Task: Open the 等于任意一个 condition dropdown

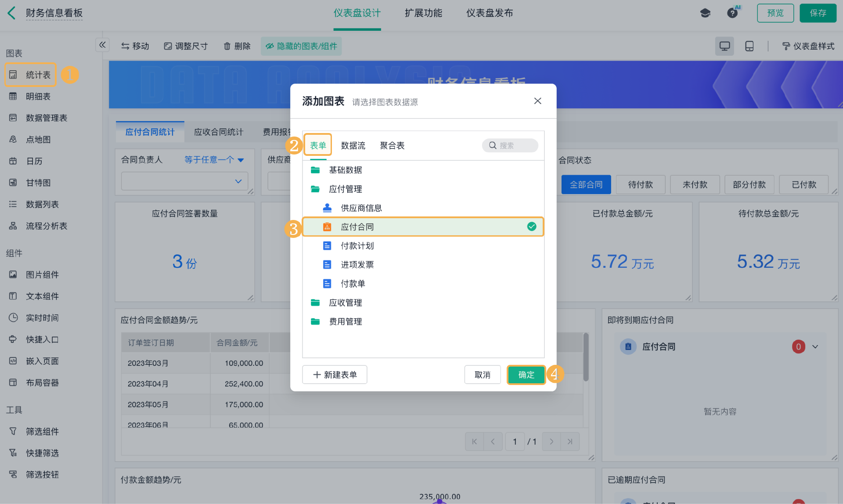Action: coord(214,160)
